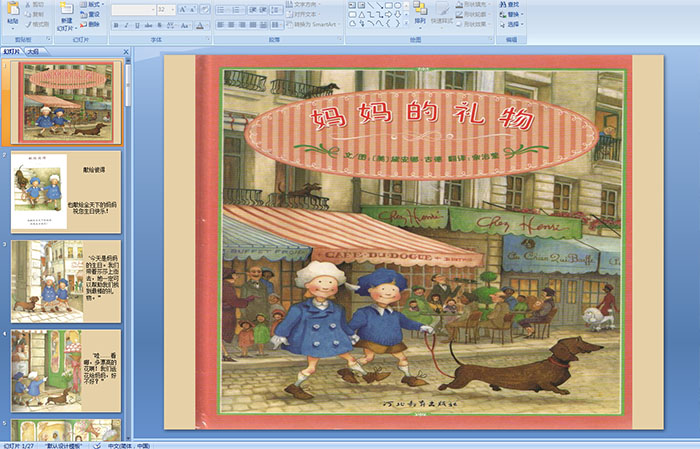
Task: Click the Cut (剪切) scissors icon
Action: [x=28, y=5]
